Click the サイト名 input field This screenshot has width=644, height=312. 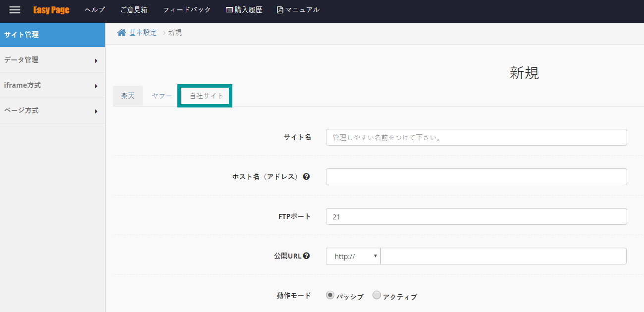[x=477, y=137]
